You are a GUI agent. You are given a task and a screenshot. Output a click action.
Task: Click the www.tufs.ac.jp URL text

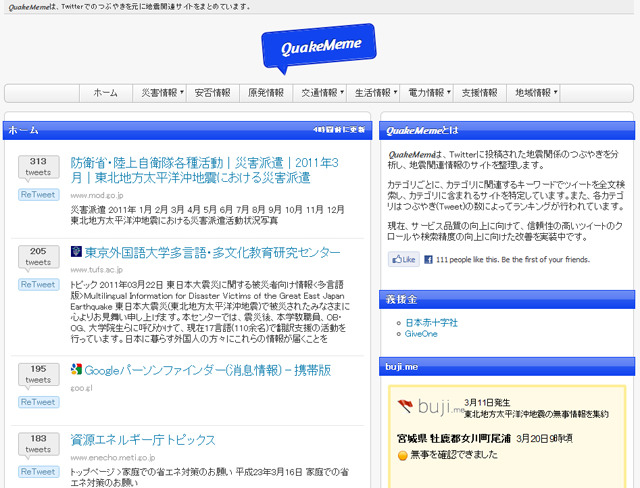coord(96,270)
